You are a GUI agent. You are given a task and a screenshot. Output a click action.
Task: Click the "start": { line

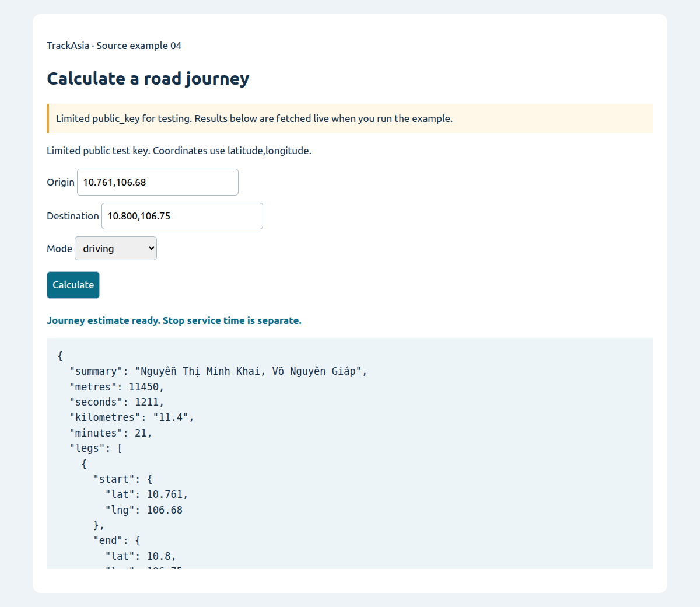pos(123,479)
